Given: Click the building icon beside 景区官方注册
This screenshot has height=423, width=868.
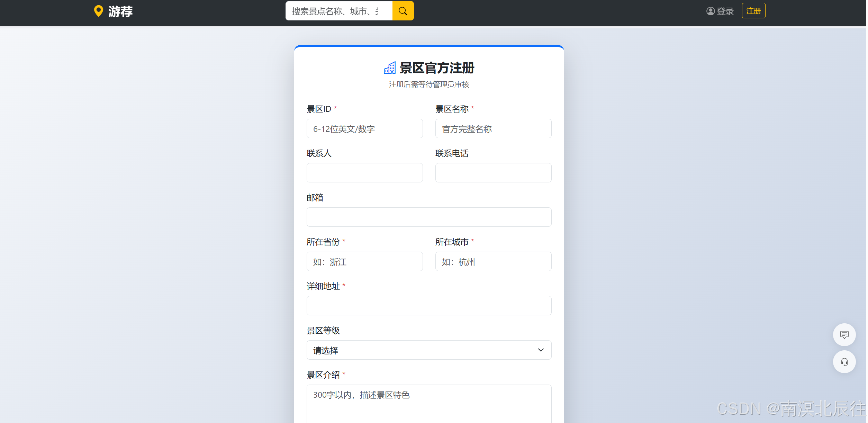Looking at the screenshot, I should click(x=389, y=68).
